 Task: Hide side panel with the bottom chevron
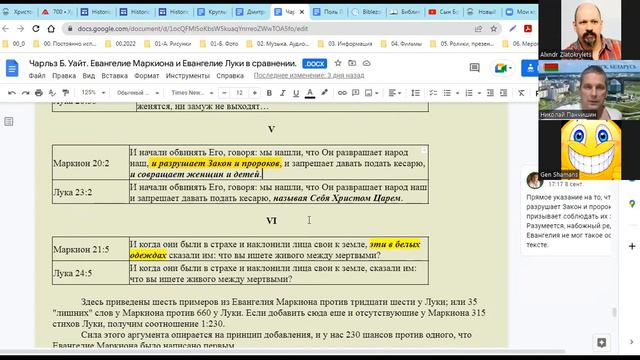point(631,342)
